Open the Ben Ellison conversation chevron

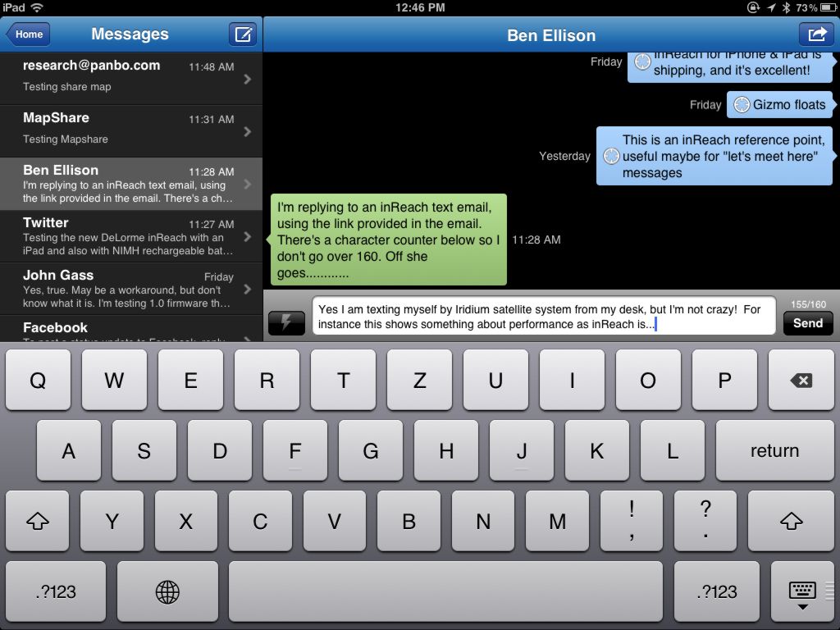(248, 185)
